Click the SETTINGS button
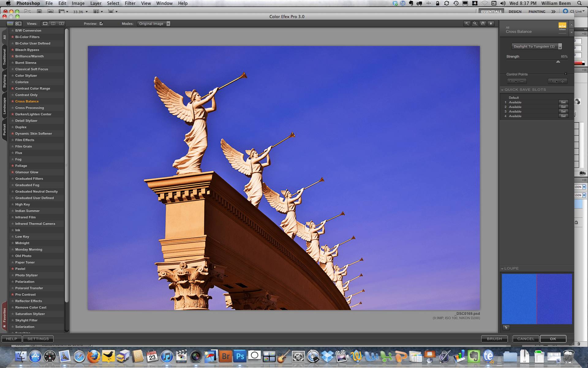588x368 pixels. point(38,339)
